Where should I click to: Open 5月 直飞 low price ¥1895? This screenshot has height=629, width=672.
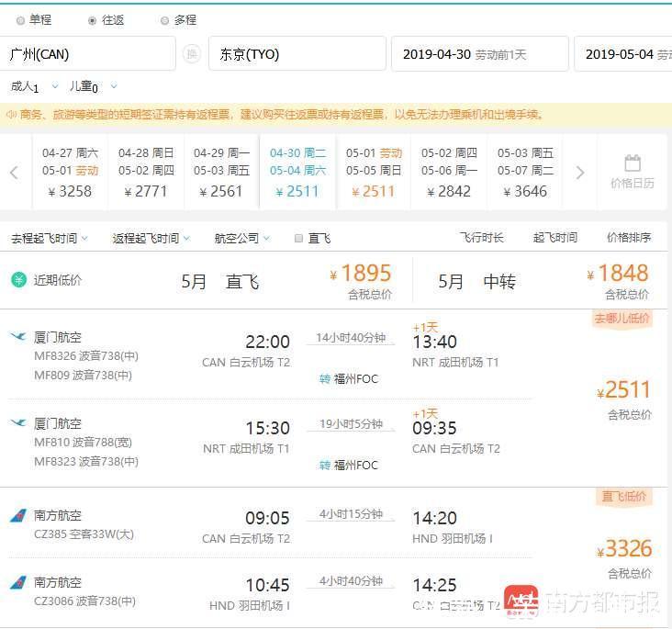click(286, 282)
